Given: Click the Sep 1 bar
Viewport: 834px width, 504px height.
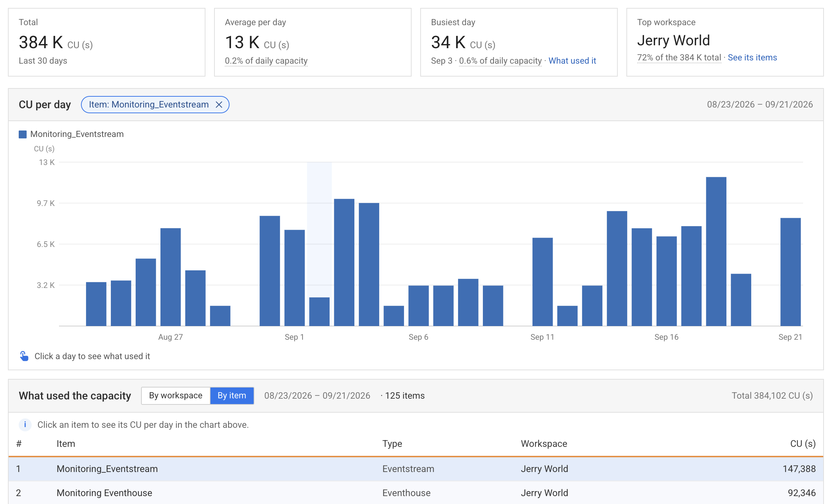Looking at the screenshot, I should pos(294,278).
